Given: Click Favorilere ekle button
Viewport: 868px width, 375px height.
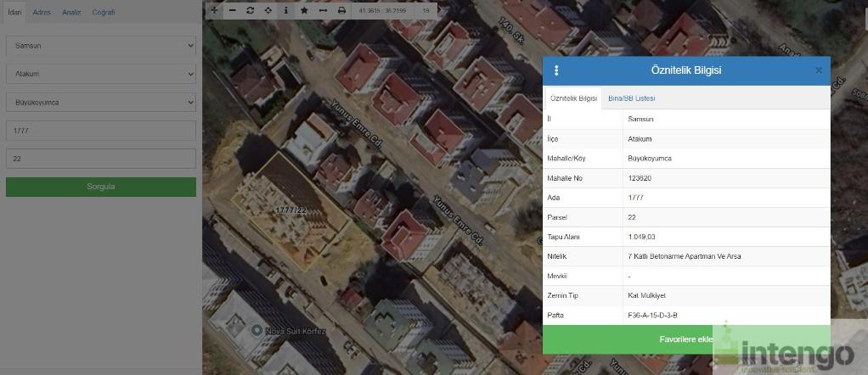Looking at the screenshot, I should click(x=686, y=339).
